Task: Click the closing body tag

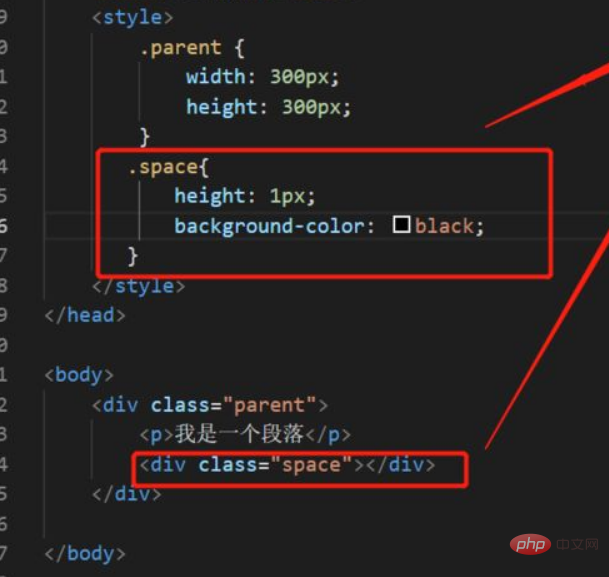Action: pos(85,554)
